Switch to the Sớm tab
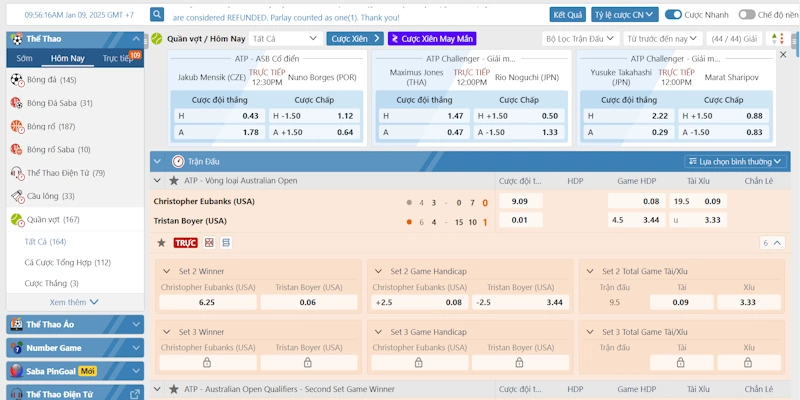The width and height of the screenshot is (800, 400). pyautogui.click(x=24, y=58)
